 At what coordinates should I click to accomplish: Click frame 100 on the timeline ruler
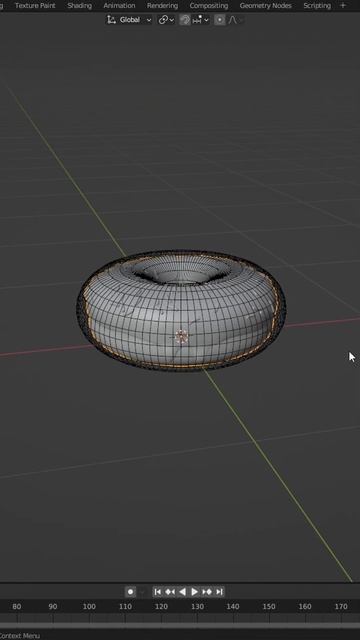(89, 607)
